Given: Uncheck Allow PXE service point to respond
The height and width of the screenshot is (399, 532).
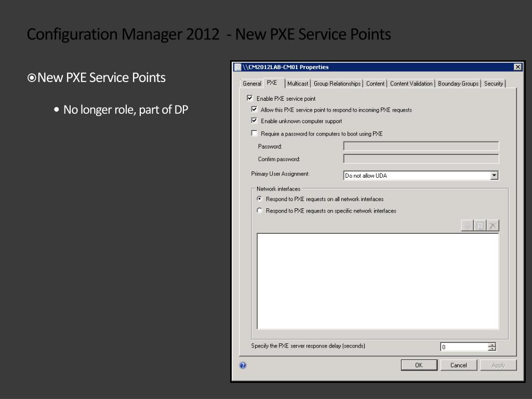Looking at the screenshot, I should pos(254,109).
